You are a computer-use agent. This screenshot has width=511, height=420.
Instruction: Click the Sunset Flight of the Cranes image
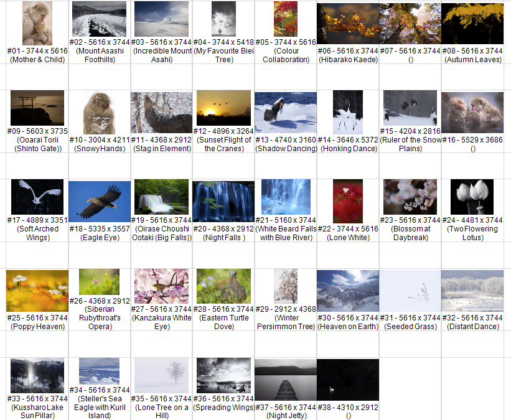click(x=223, y=108)
